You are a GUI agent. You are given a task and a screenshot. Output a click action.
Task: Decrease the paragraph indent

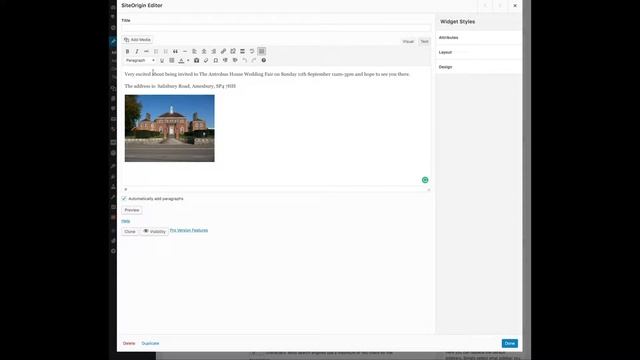pyautogui.click(x=225, y=60)
